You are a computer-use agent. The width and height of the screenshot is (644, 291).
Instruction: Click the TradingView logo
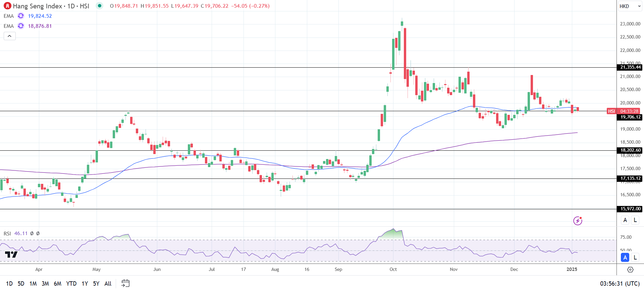(x=11, y=254)
